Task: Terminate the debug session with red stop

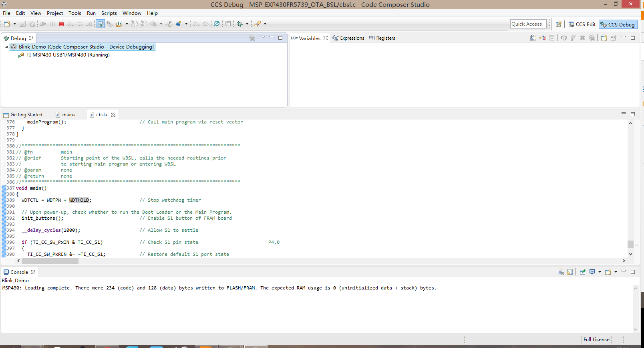Action: [62, 24]
